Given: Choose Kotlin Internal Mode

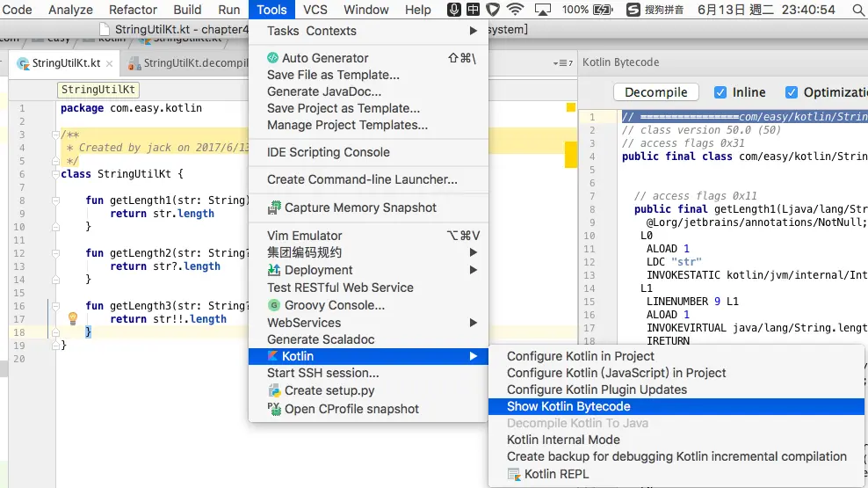Looking at the screenshot, I should (676, 440).
